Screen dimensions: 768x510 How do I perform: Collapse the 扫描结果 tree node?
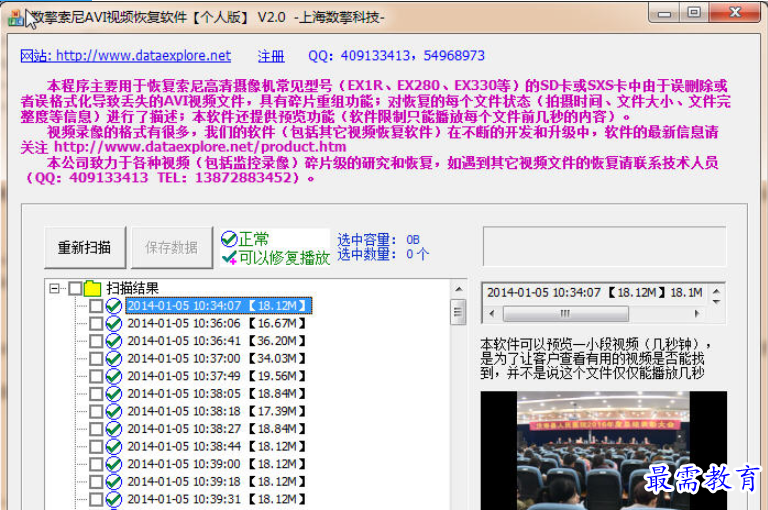[x=54, y=288]
